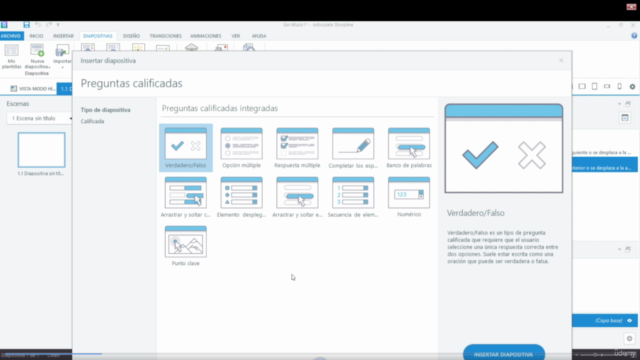Click the redo arrow in quick access toolbar

tap(49, 25)
